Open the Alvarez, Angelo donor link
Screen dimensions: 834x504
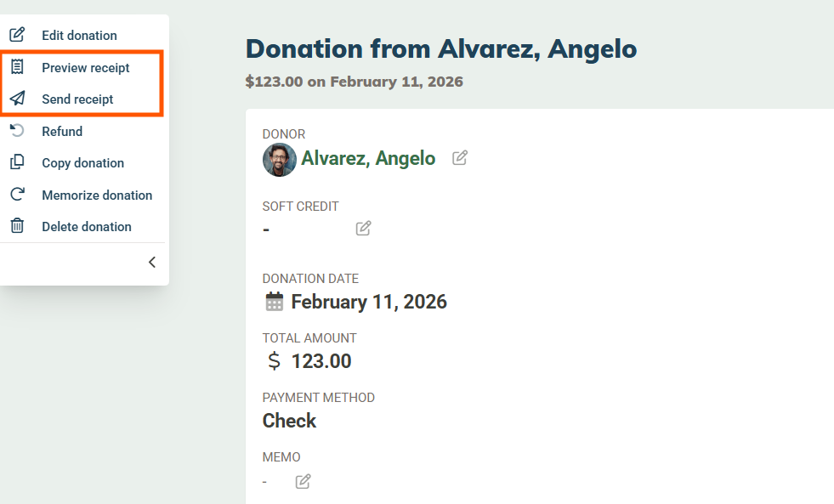(x=368, y=159)
